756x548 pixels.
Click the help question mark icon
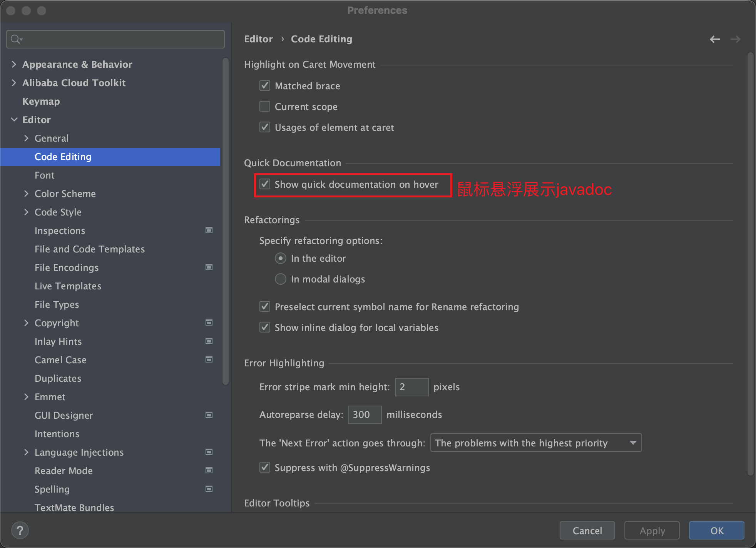20,530
